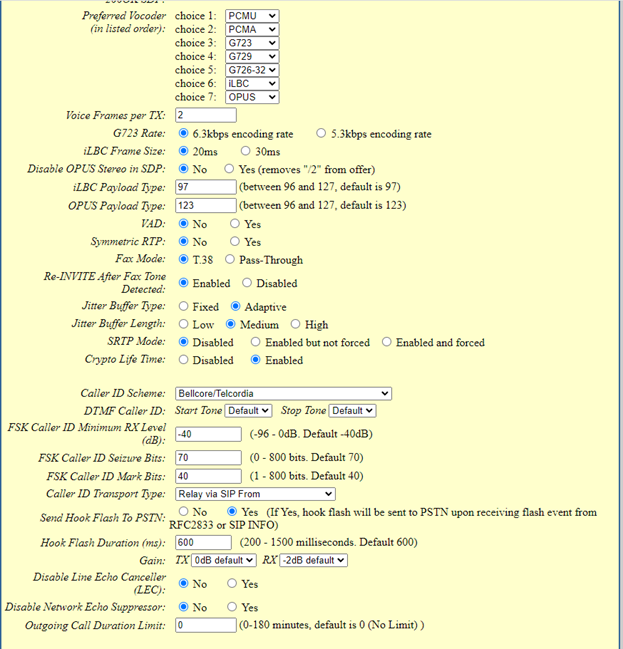Choose T.38 Fax Mode
The image size is (623, 649).
tap(183, 259)
